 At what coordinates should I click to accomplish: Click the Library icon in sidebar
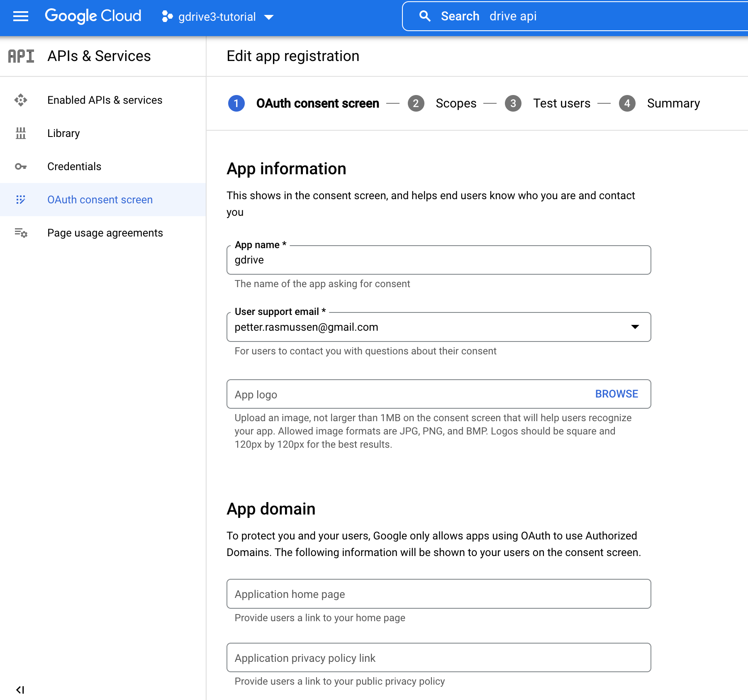coord(20,133)
